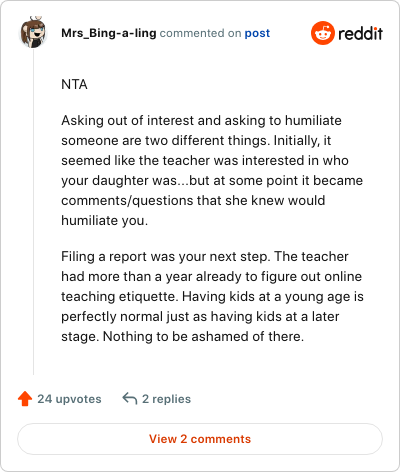The height and width of the screenshot is (472, 400).
Task: Click the sentence "Nothing to be ashamed of there."
Action: 203,336
